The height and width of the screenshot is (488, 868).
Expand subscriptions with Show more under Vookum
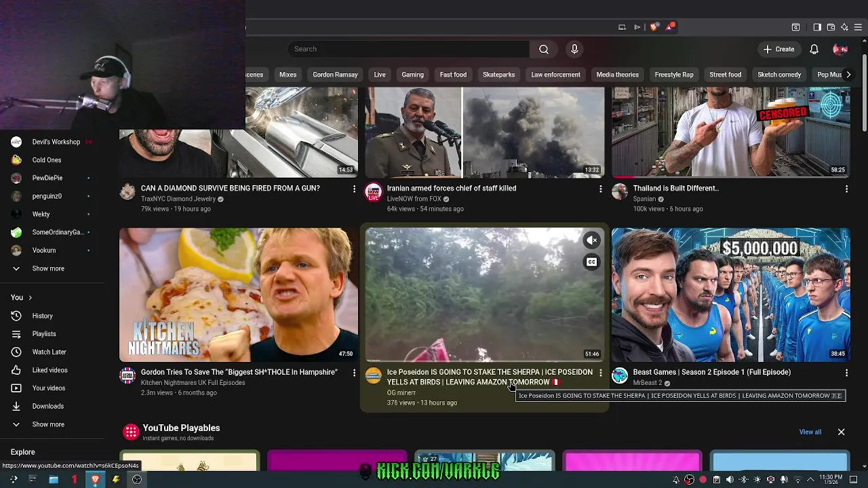[x=48, y=268]
